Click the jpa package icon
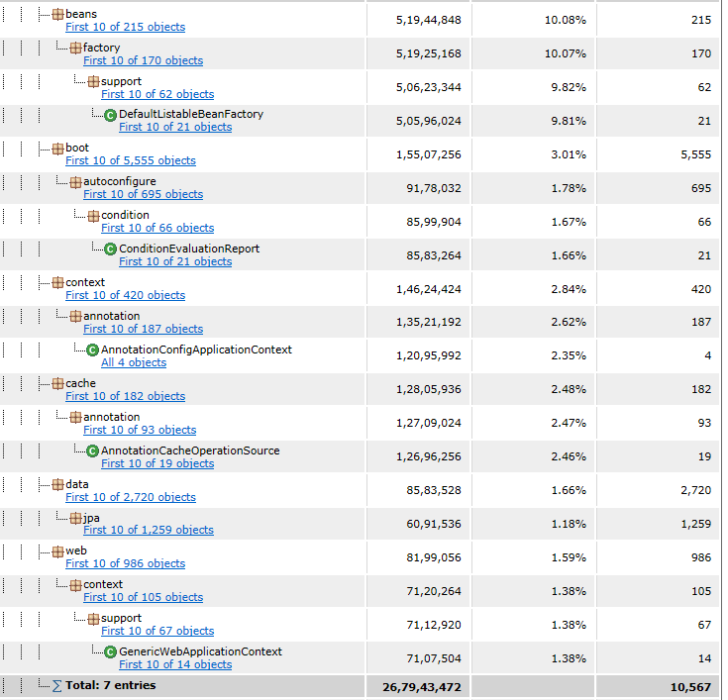Image resolution: width=728 pixels, height=700 pixels. click(75, 518)
